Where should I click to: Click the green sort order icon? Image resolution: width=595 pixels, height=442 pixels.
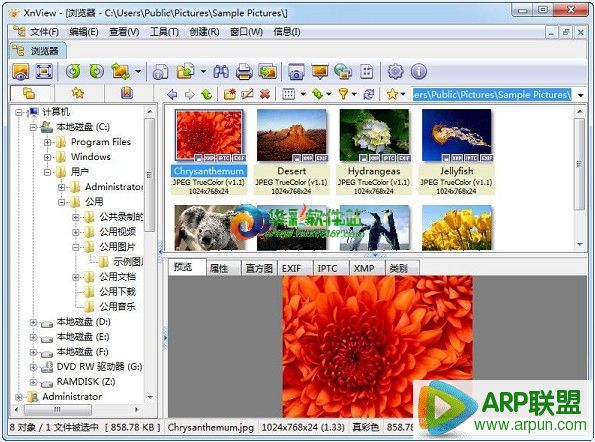318,94
